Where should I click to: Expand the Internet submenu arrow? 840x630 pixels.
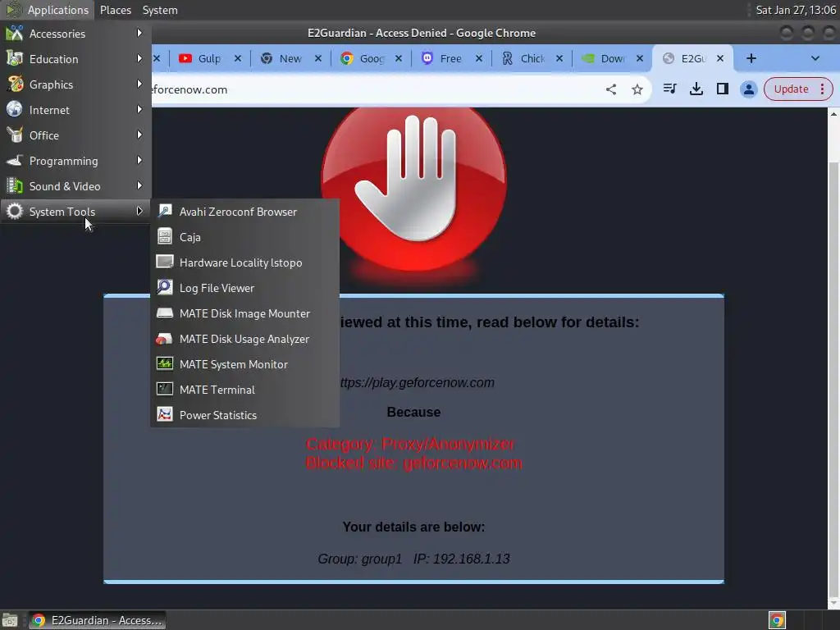(139, 109)
